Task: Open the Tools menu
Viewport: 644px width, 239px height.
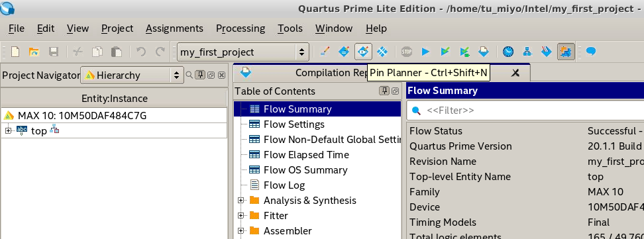Action: tap(290, 28)
